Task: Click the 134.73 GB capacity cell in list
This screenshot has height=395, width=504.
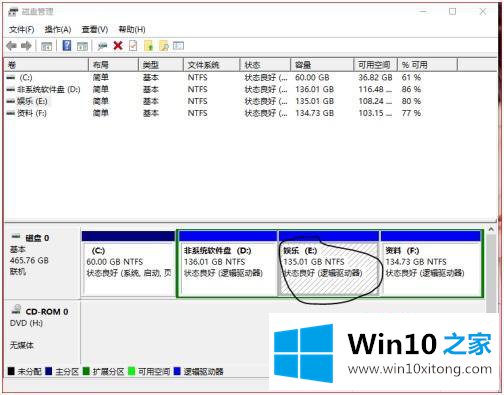Action: (315, 113)
